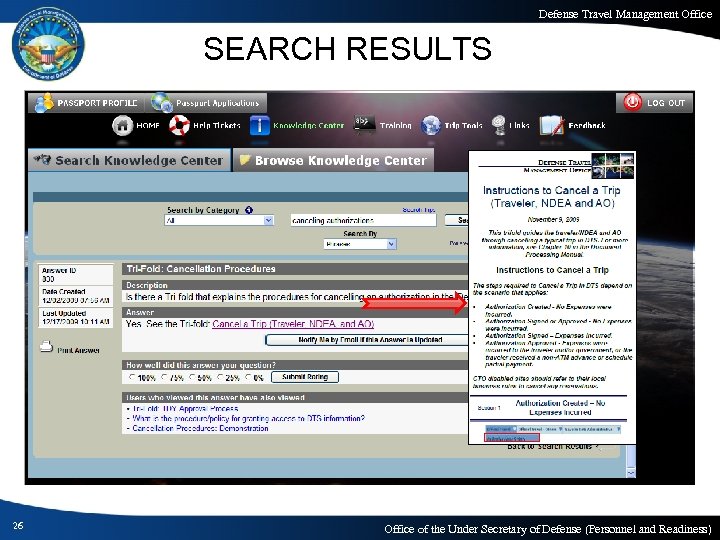
Task: Select the 100% rating radio button
Action: pos(132,377)
